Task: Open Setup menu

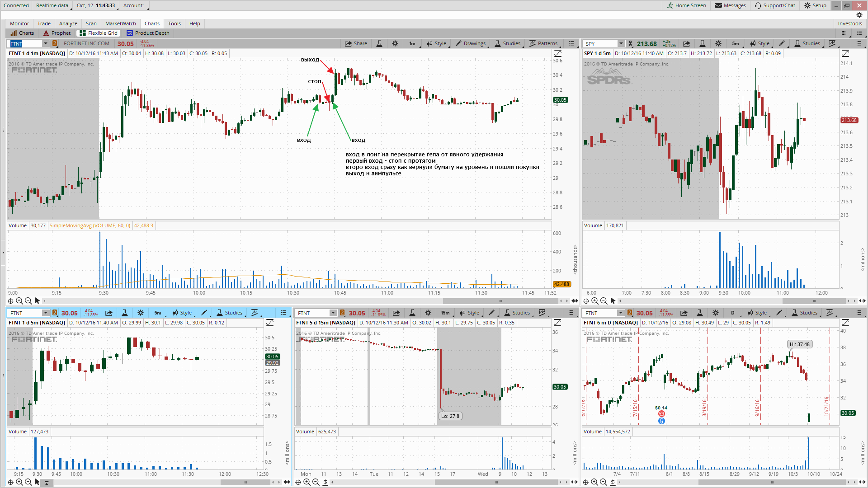Action: [815, 5]
